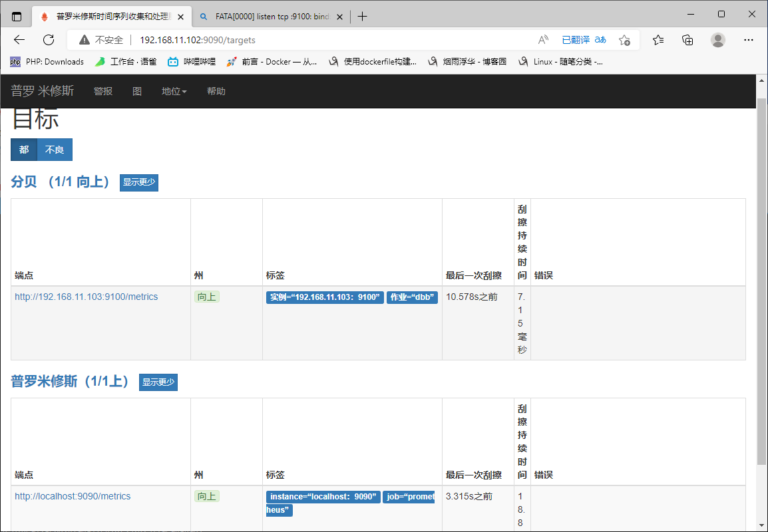This screenshot has height=532, width=768.
Task: Open the collections icon
Action: (687, 40)
